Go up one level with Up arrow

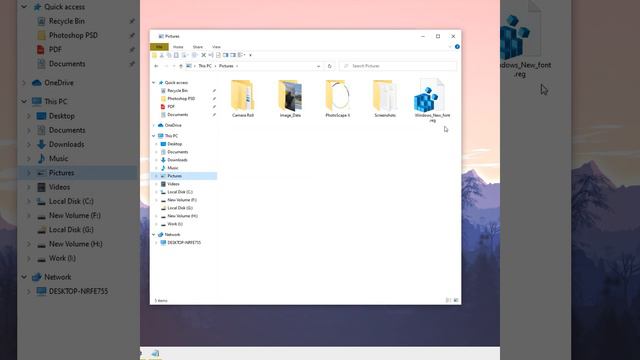tap(181, 66)
